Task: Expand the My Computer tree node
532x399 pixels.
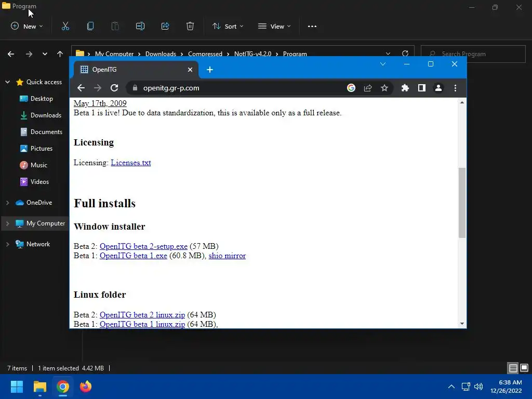Action: coord(7,223)
